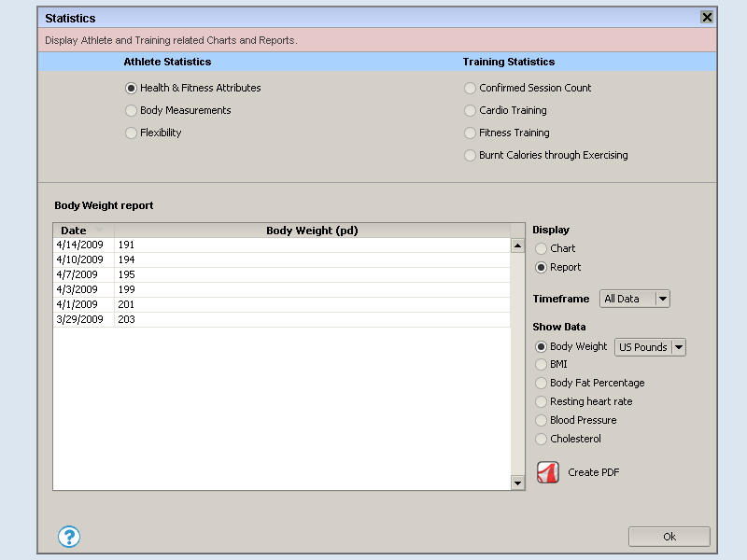Select Body Fat Percentage data
Viewport: 747px width, 560px height.
542,383
